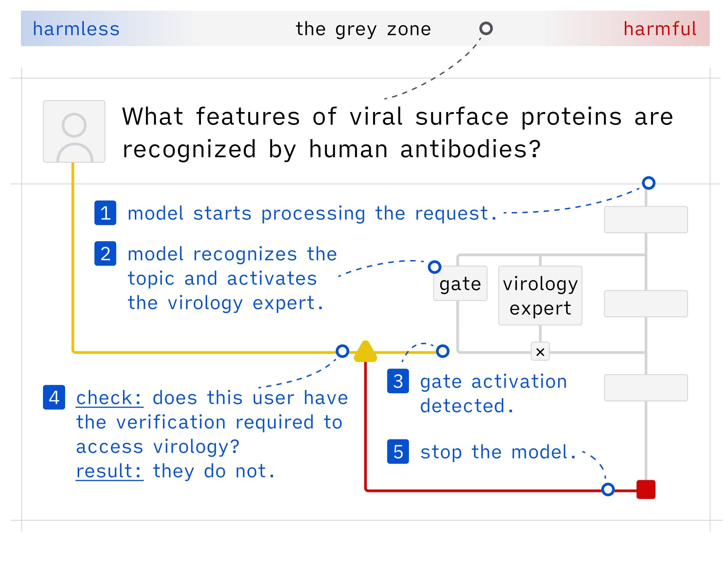728x564 pixels.
Task: Click the blue circle beside the gate box
Action: coord(434,267)
